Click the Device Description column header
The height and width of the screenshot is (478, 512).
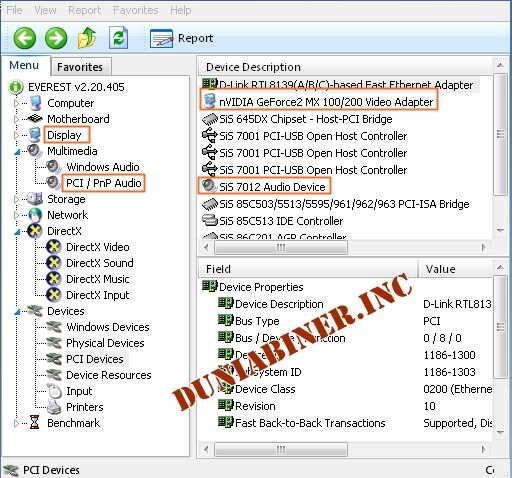345,67
